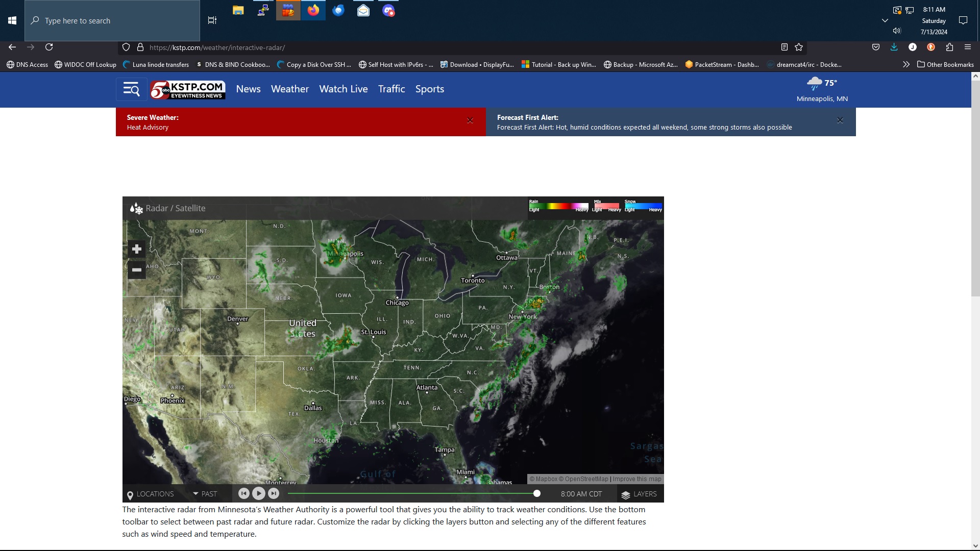Play the radar animation
Screen dimensions: 980x551
pos(259,493)
